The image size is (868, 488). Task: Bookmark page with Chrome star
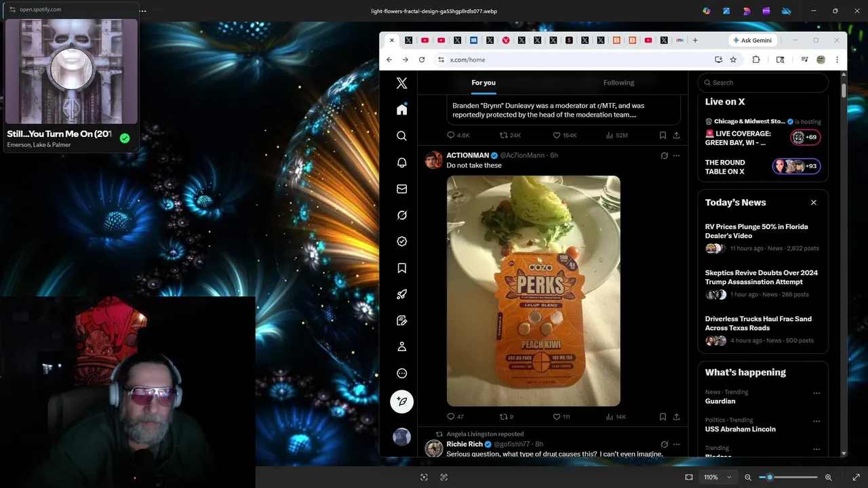(x=733, y=60)
